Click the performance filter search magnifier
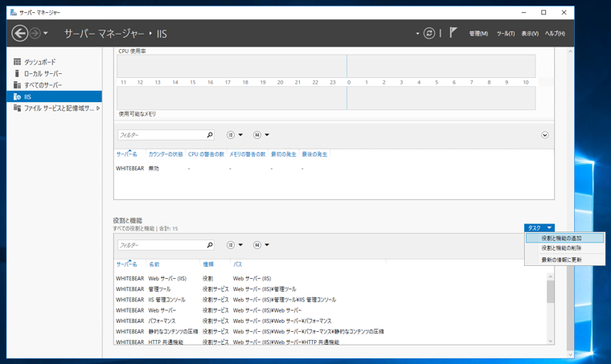The image size is (611, 364). (210, 135)
